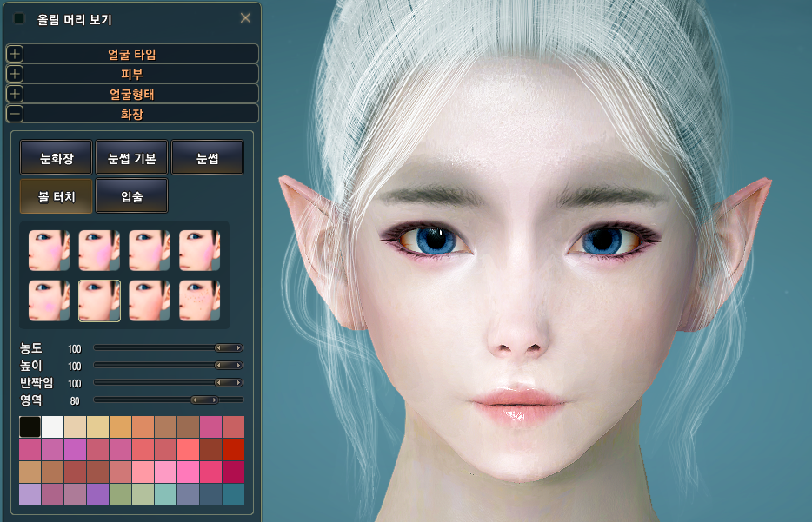Screen dimensions: 812x522
Task: Pick the pale yellow swatch, first row
Action: coord(97,426)
